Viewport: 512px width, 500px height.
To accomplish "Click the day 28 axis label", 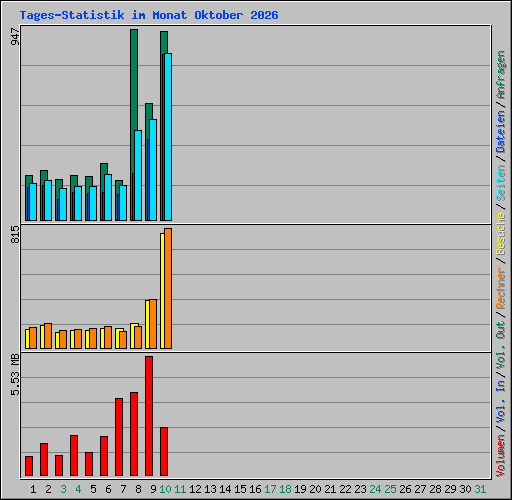I will 435,489.
